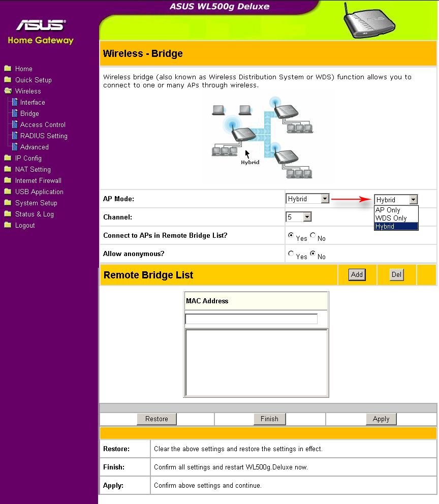Viewport: 439px width, 504px height.
Task: Click the ASUS logo
Action: tap(41, 25)
